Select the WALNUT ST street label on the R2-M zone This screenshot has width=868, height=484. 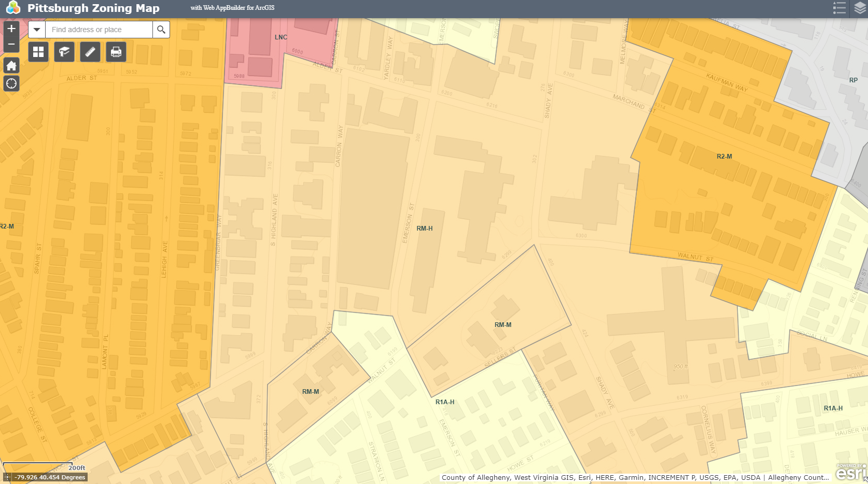[695, 257]
